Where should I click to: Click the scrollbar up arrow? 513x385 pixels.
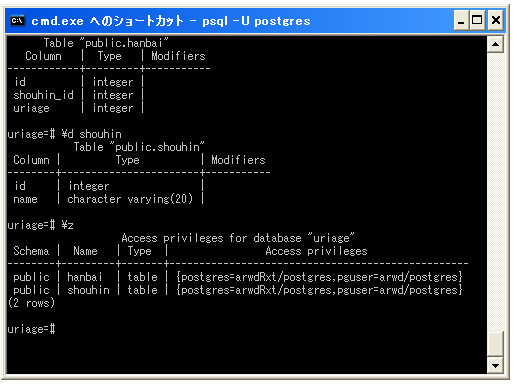point(495,44)
